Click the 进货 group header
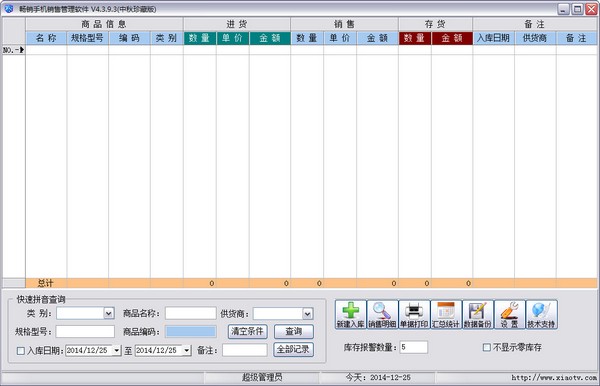600x386 pixels. tap(237, 24)
